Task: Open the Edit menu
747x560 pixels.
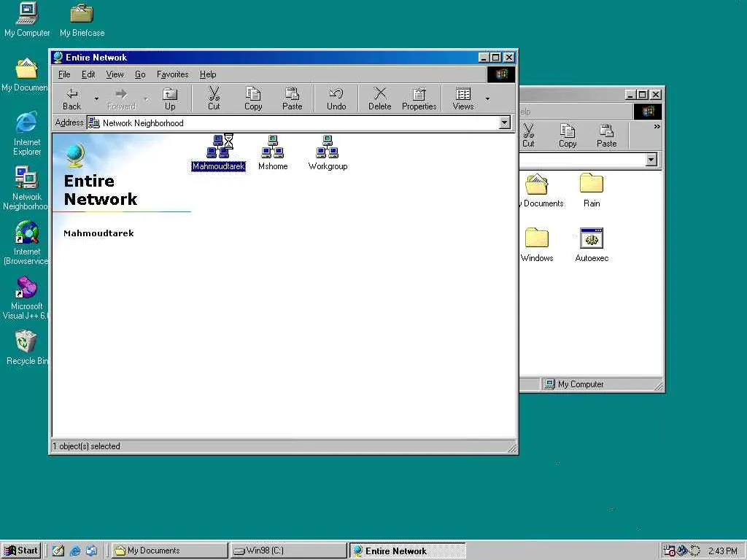Action: point(88,74)
